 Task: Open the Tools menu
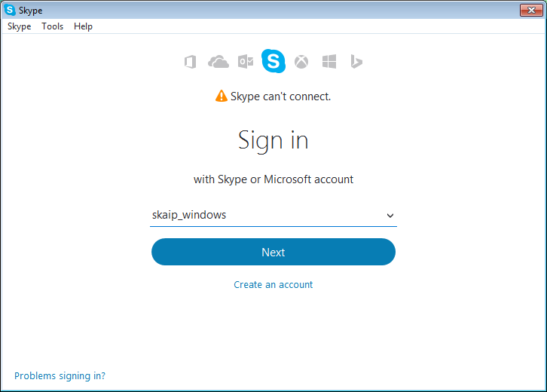(52, 26)
